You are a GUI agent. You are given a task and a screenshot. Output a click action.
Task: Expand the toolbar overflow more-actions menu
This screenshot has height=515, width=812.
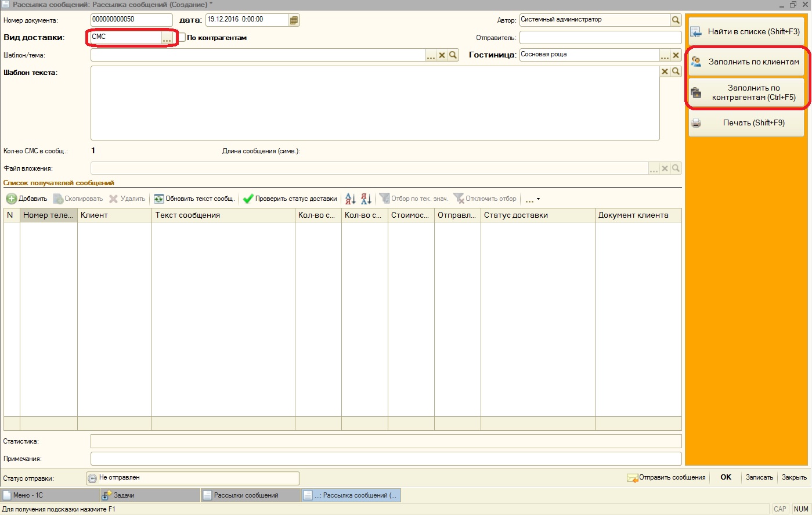point(532,199)
